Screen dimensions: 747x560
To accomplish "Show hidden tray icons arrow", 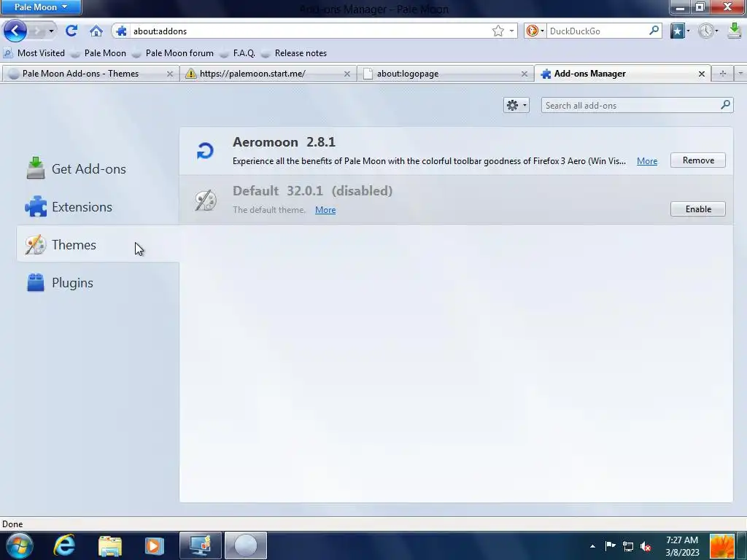I will tap(592, 546).
